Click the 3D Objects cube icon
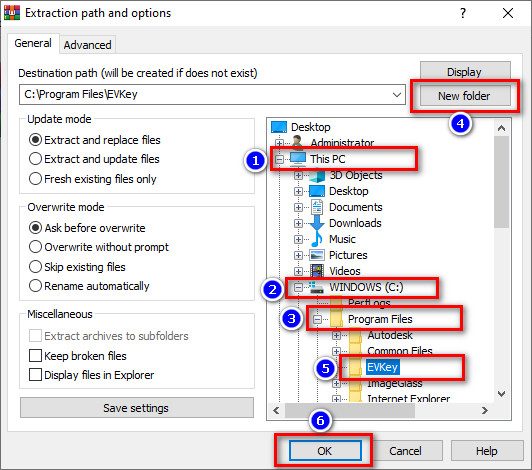Image resolution: width=532 pixels, height=470 pixels. tap(317, 175)
